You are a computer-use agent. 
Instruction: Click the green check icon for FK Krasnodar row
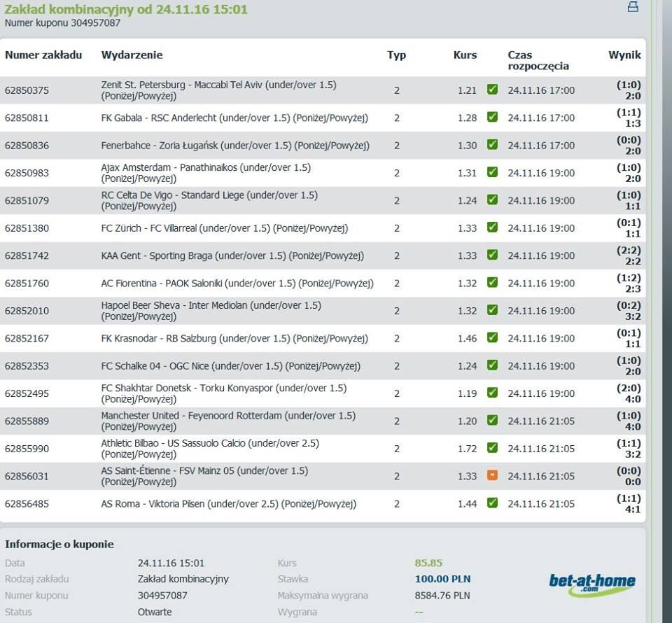click(x=492, y=337)
